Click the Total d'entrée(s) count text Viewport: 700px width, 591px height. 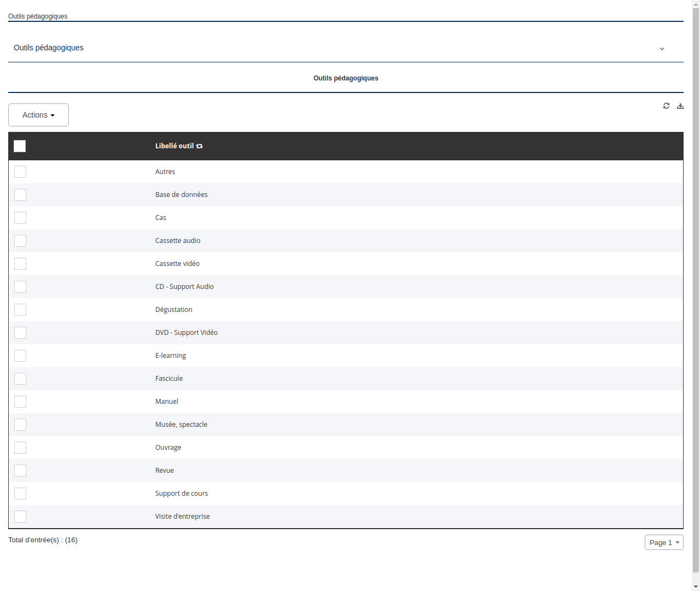click(43, 540)
